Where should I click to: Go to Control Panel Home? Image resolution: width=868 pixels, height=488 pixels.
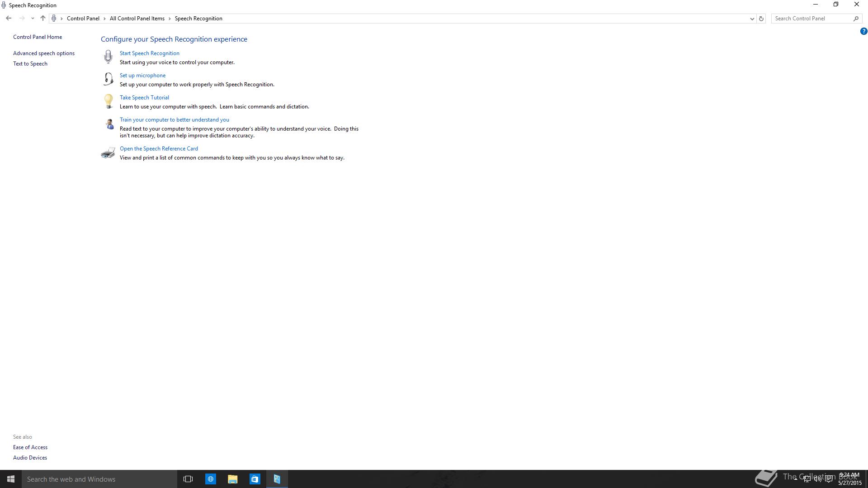pyautogui.click(x=38, y=37)
